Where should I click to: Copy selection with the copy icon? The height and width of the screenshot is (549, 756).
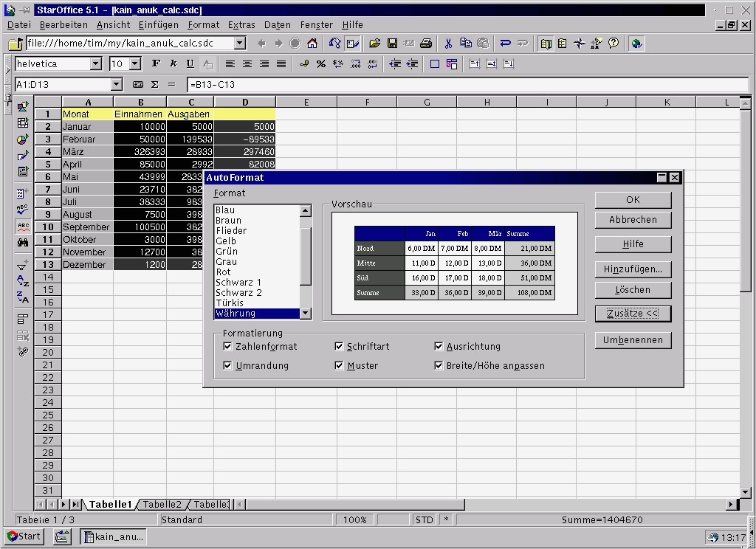coord(466,44)
